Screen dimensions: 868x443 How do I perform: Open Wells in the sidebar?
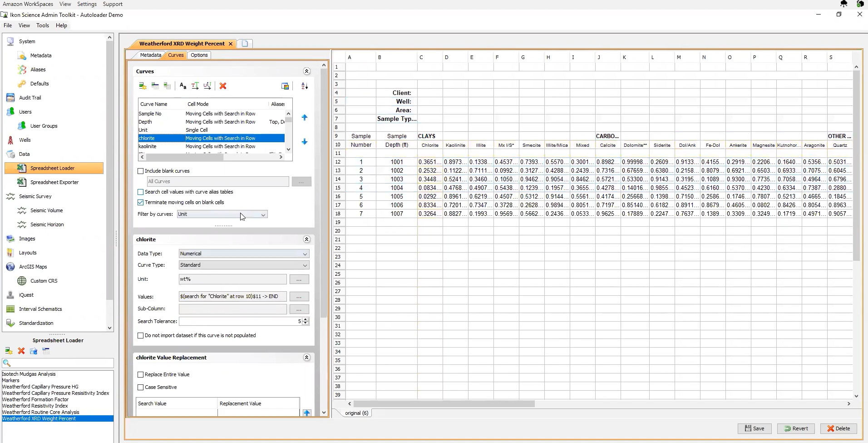(25, 140)
